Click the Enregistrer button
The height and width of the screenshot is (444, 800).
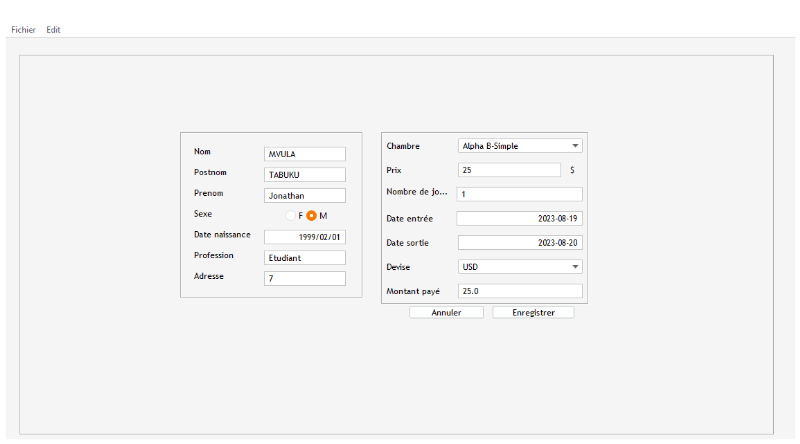pos(533,313)
